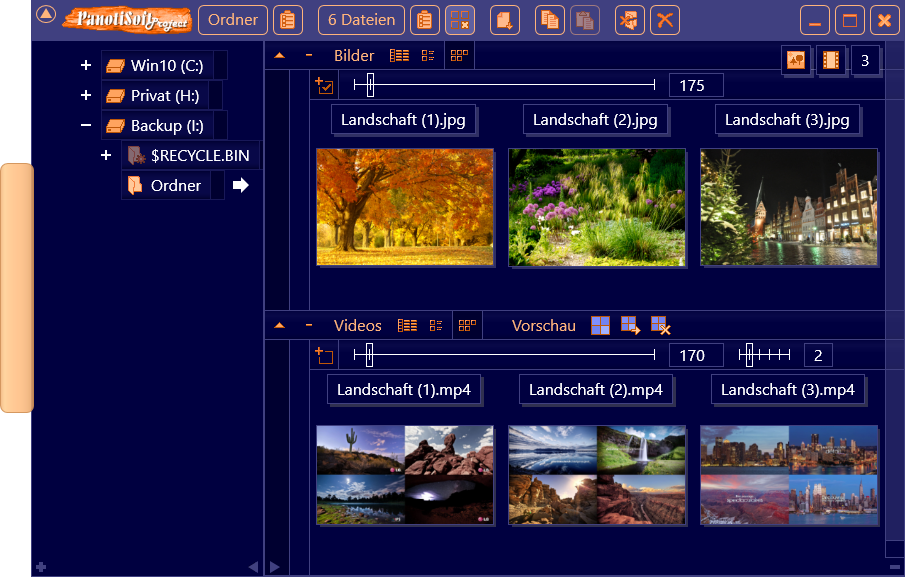Select the copy files icon
905x577 pixels.
click(549, 20)
